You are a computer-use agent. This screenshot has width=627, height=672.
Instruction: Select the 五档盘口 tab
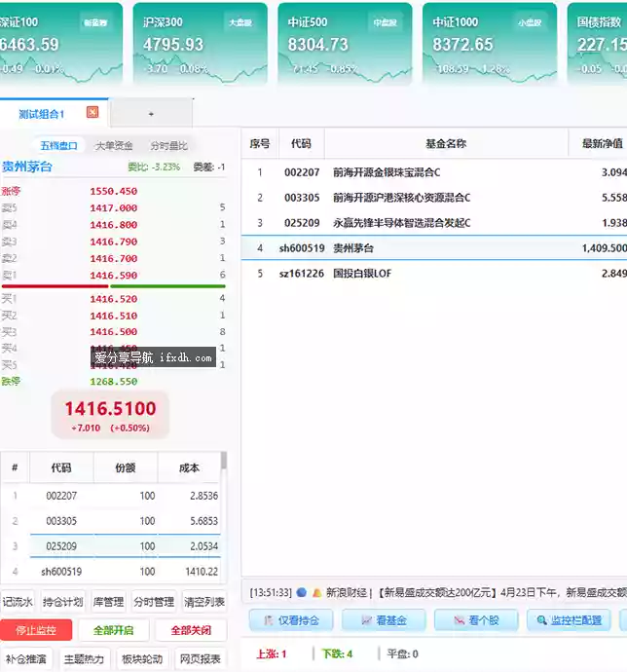pyautogui.click(x=58, y=146)
